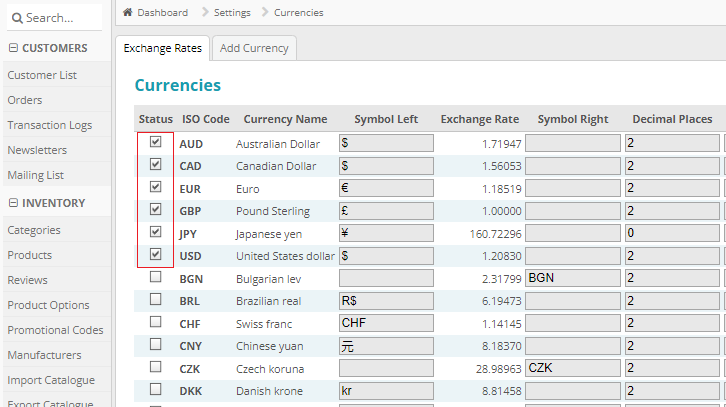Click the United States dollar name
This screenshot has width=726, height=407.
pos(285,256)
